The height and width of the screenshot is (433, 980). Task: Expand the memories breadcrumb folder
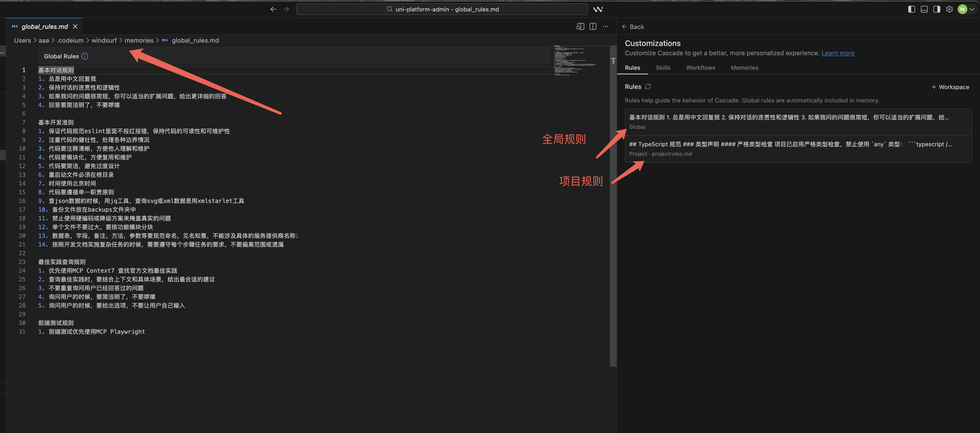tap(139, 40)
